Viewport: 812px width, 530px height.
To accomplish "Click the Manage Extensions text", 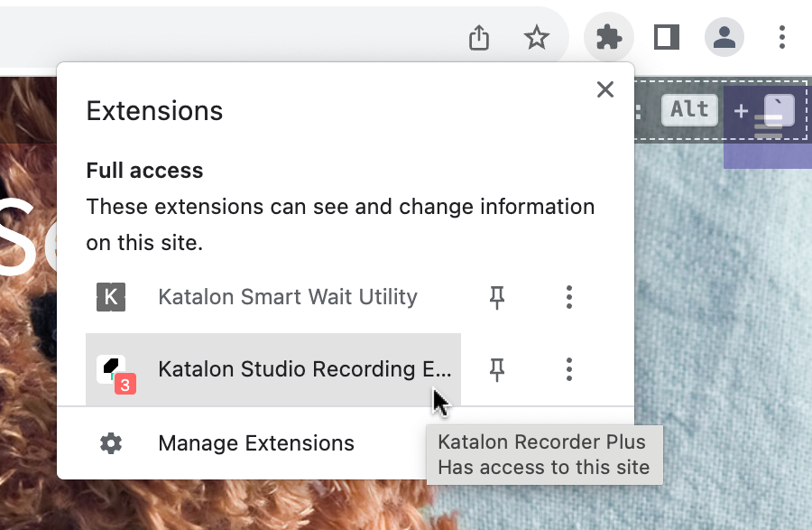I will 256,443.
